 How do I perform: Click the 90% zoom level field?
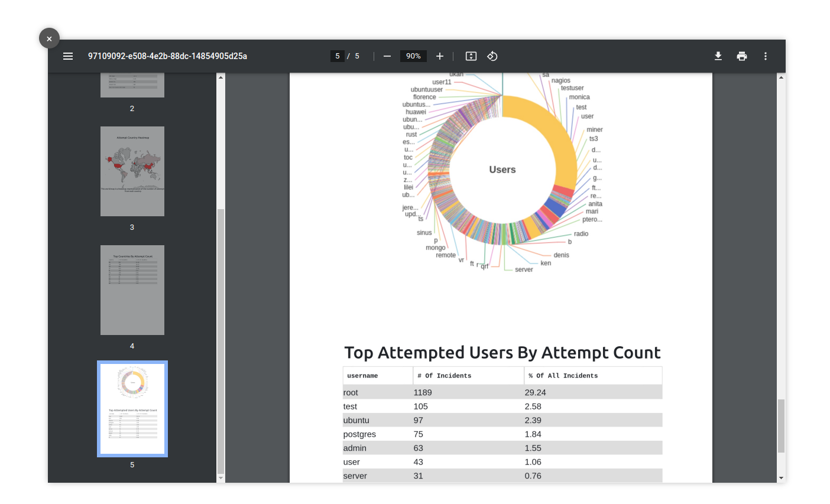coord(413,56)
